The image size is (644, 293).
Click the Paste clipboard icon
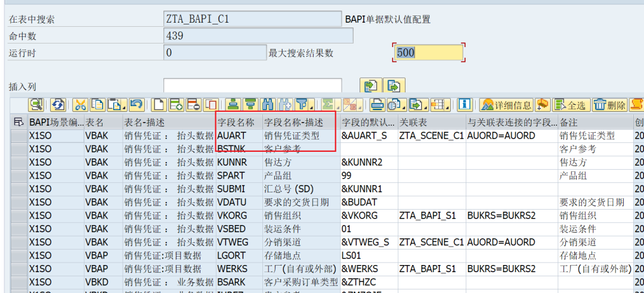click(114, 105)
